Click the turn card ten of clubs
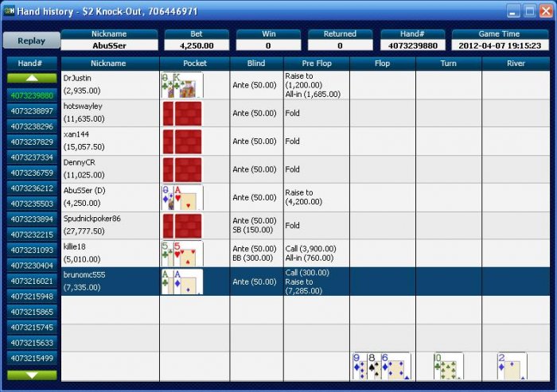557x392 pixels. coord(449,367)
